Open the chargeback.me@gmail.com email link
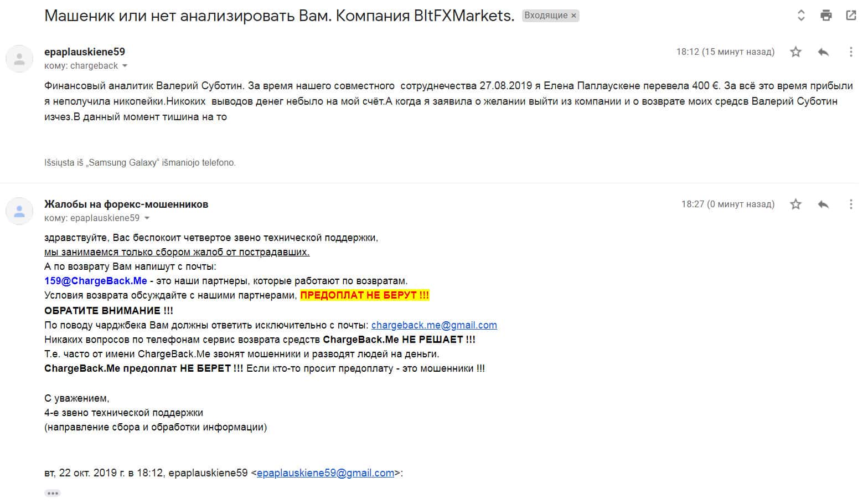This screenshot has width=868, height=503. click(x=434, y=325)
